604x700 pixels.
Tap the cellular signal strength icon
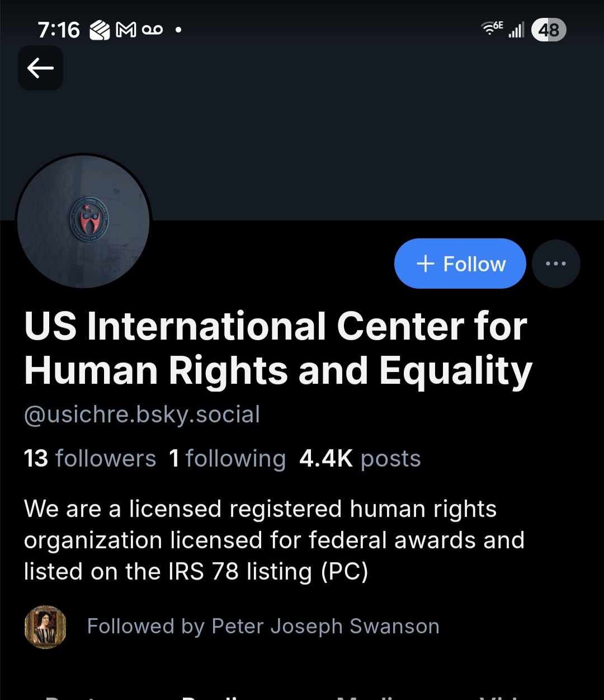(x=516, y=30)
